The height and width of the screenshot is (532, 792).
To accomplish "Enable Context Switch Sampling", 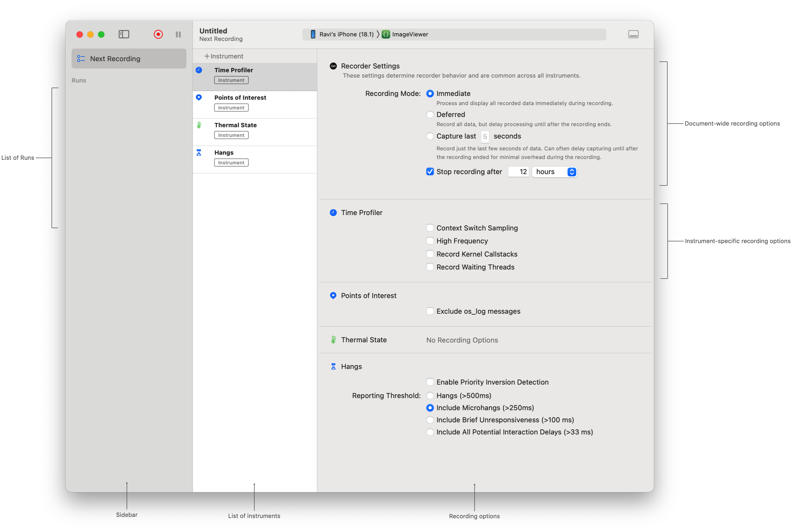I will (x=430, y=228).
